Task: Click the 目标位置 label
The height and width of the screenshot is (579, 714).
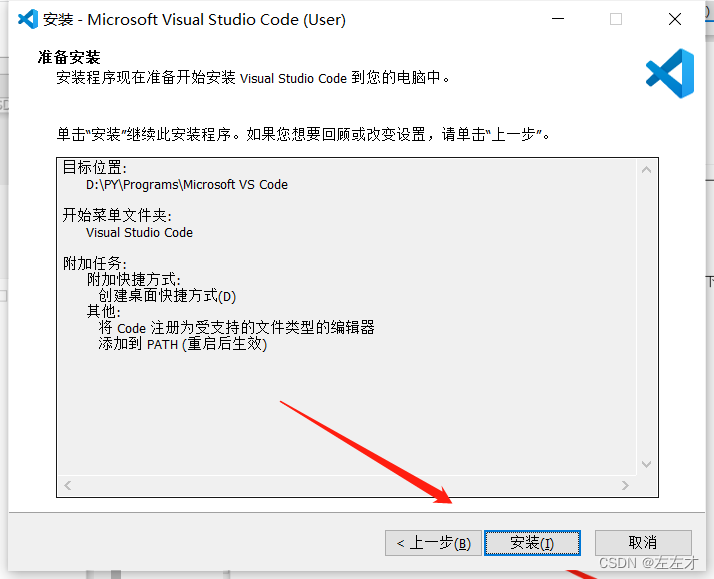Action: click(94, 168)
